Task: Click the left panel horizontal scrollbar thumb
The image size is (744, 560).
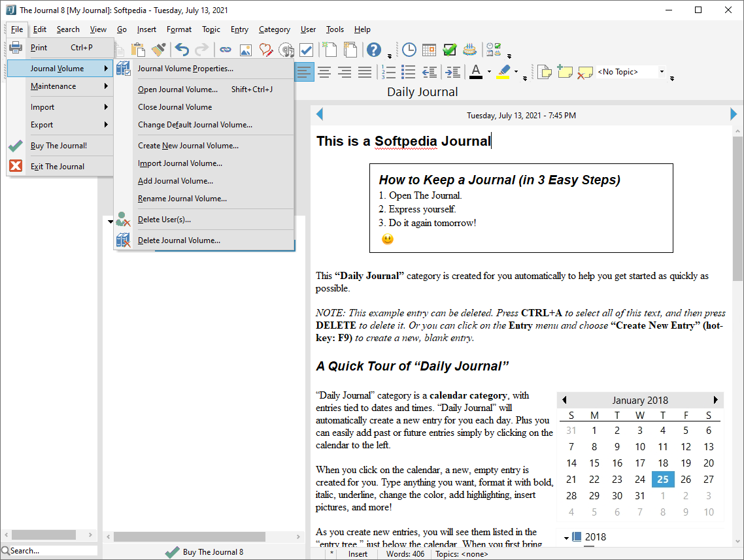Action: pos(44,535)
